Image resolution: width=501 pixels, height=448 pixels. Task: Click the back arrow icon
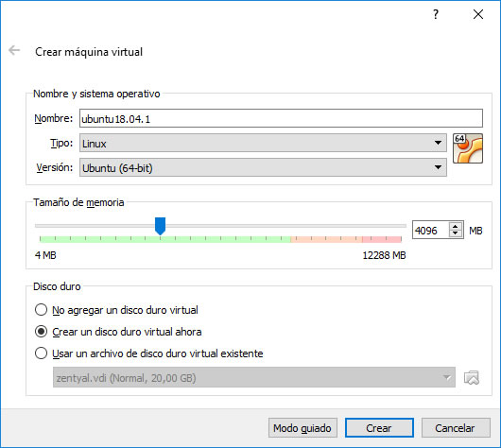pyautogui.click(x=14, y=50)
